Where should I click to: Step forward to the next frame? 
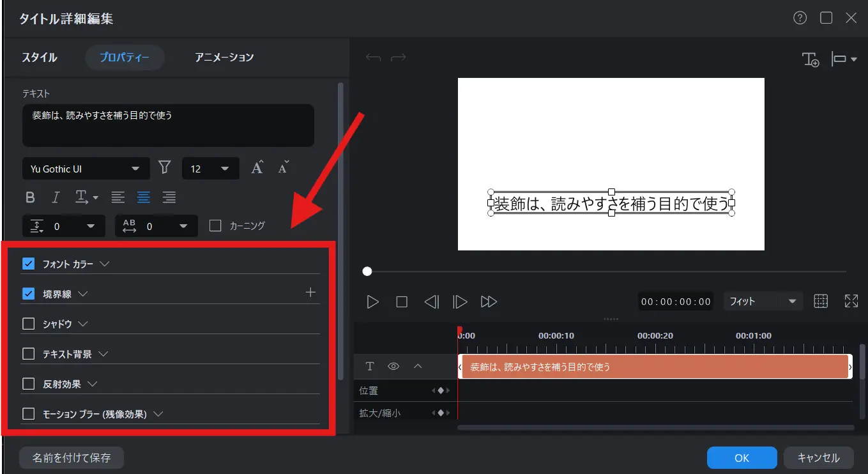[460, 302]
